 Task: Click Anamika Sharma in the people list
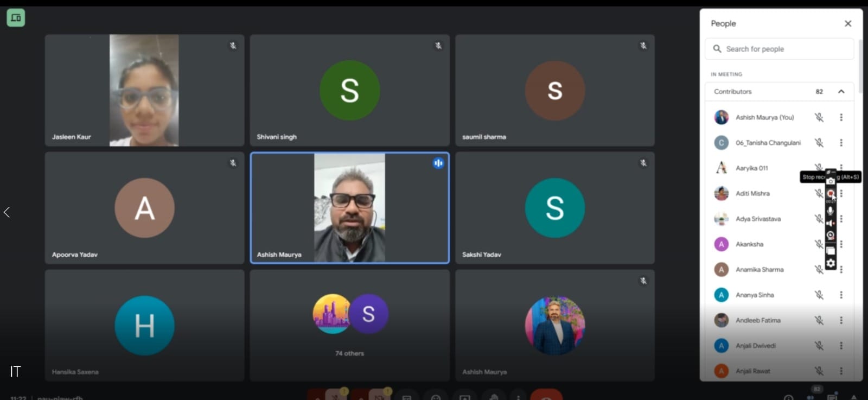(759, 270)
